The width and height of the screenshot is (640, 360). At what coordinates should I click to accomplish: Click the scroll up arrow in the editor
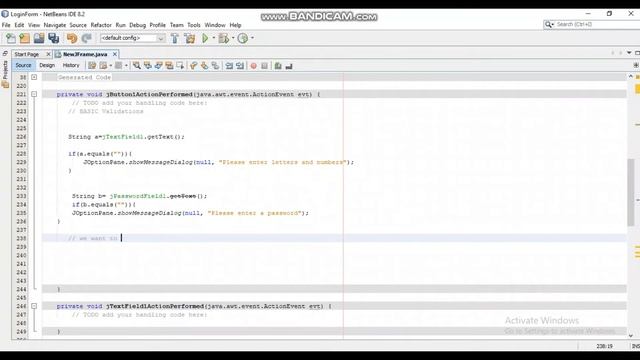tap(631, 76)
